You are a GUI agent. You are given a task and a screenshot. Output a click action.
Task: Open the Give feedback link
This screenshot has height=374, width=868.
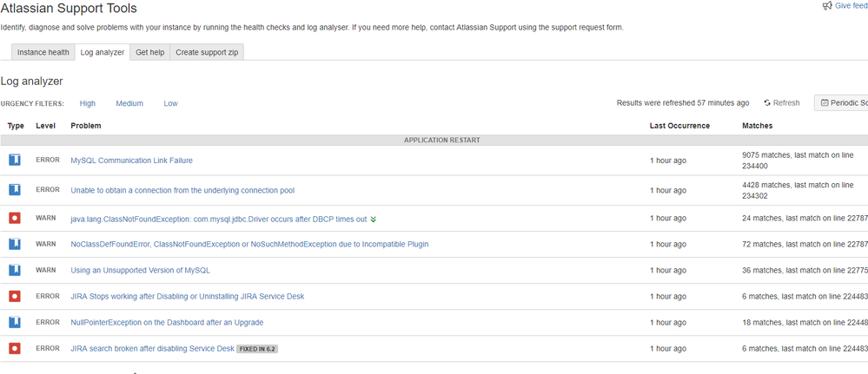(x=851, y=5)
